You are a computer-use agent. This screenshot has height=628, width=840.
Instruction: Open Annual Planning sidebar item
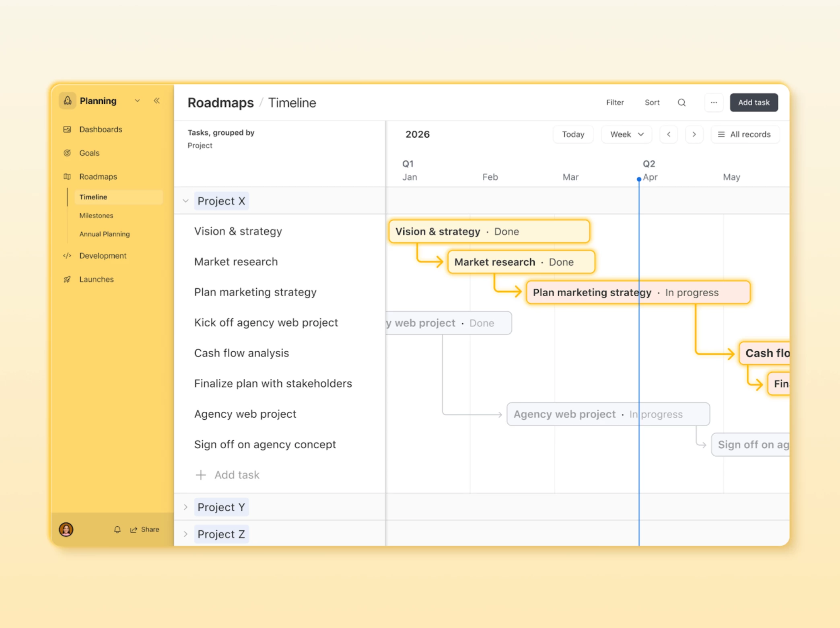tap(104, 234)
